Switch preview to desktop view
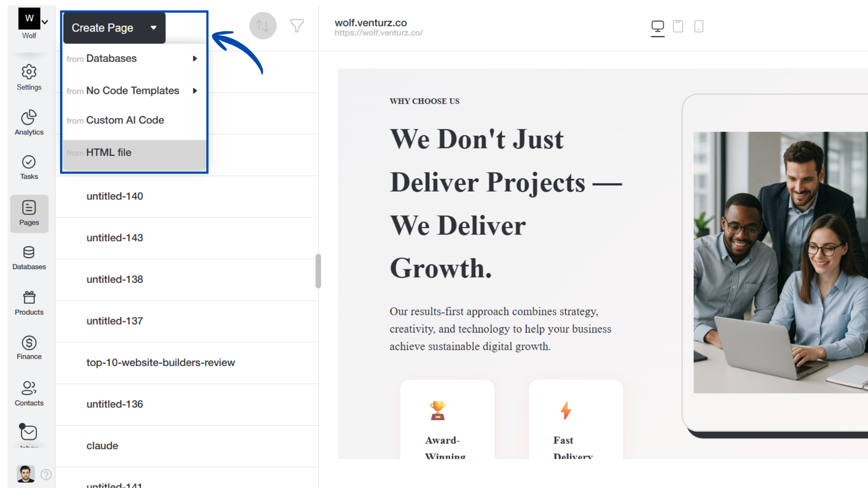This screenshot has width=868, height=488. click(x=657, y=26)
